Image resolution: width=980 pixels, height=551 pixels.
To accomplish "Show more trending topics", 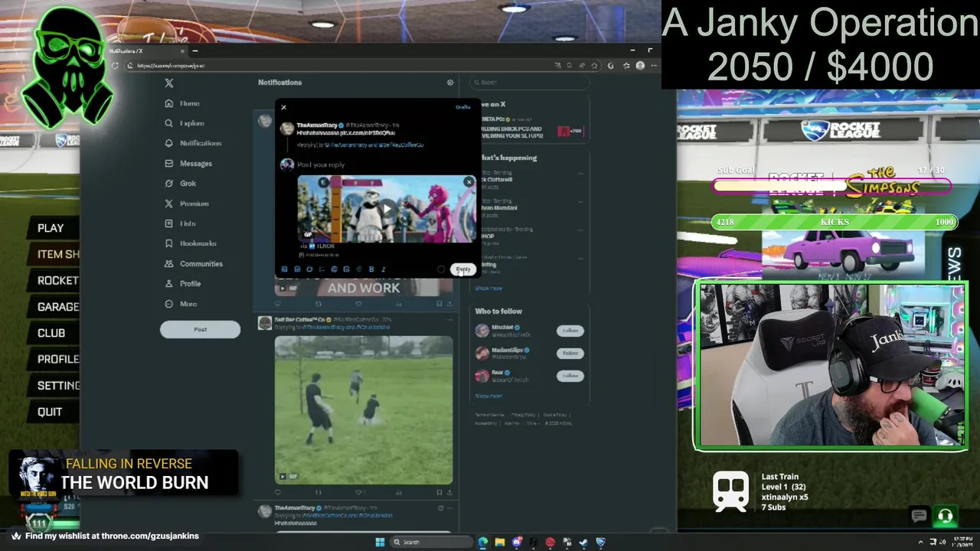I will point(488,289).
